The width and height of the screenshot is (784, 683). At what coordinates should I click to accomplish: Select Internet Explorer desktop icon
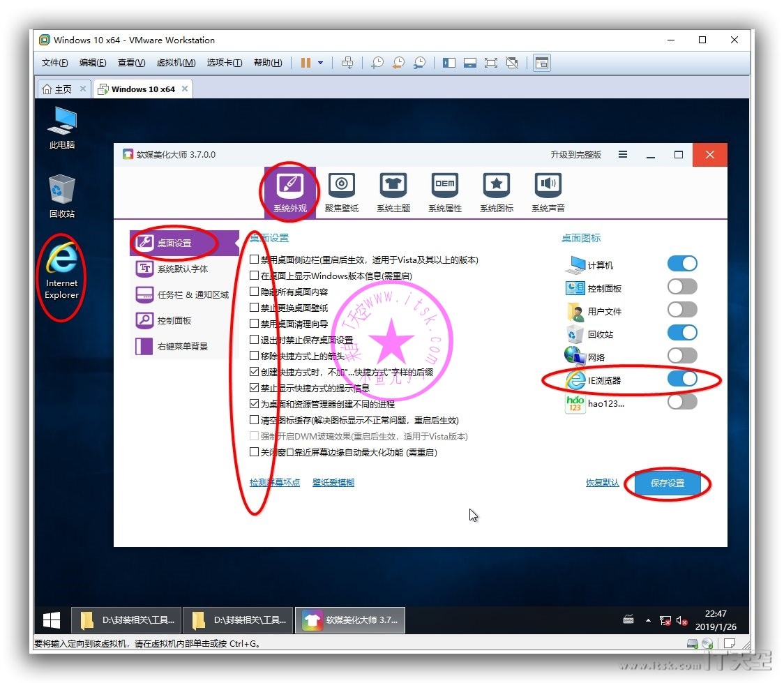62,271
